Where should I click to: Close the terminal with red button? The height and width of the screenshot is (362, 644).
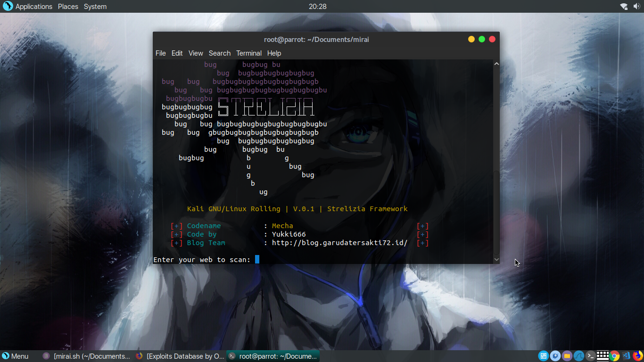pos(492,39)
